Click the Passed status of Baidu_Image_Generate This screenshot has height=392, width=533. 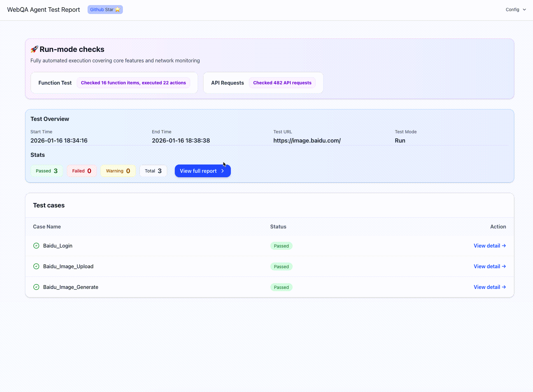[281, 287]
